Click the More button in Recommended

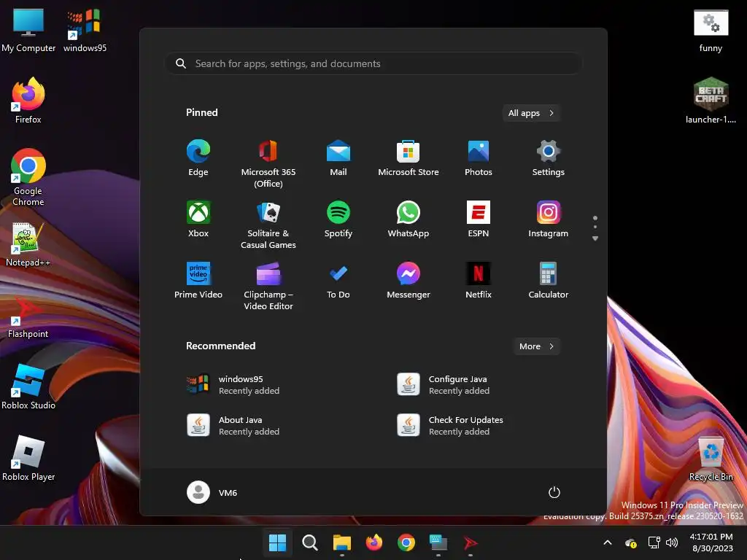(x=536, y=346)
